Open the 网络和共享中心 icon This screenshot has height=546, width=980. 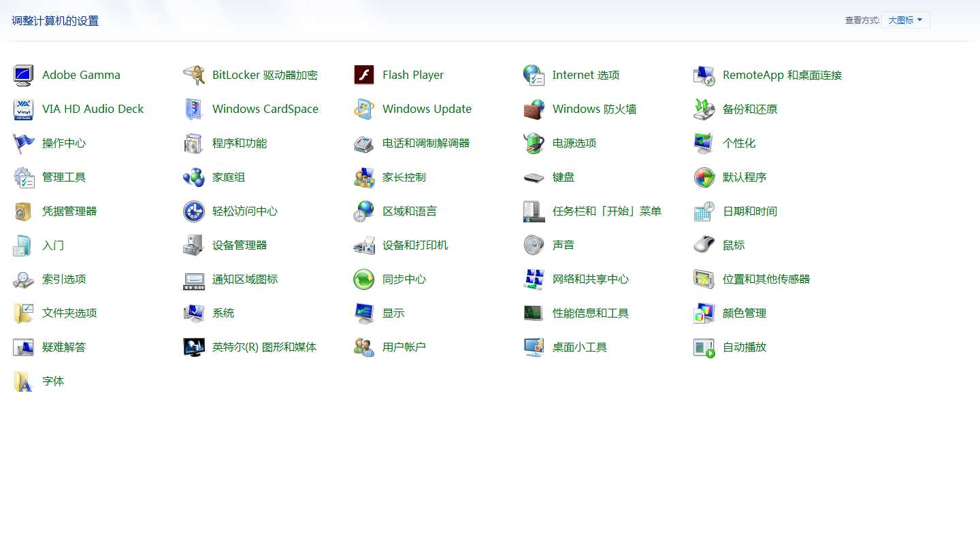(x=534, y=279)
